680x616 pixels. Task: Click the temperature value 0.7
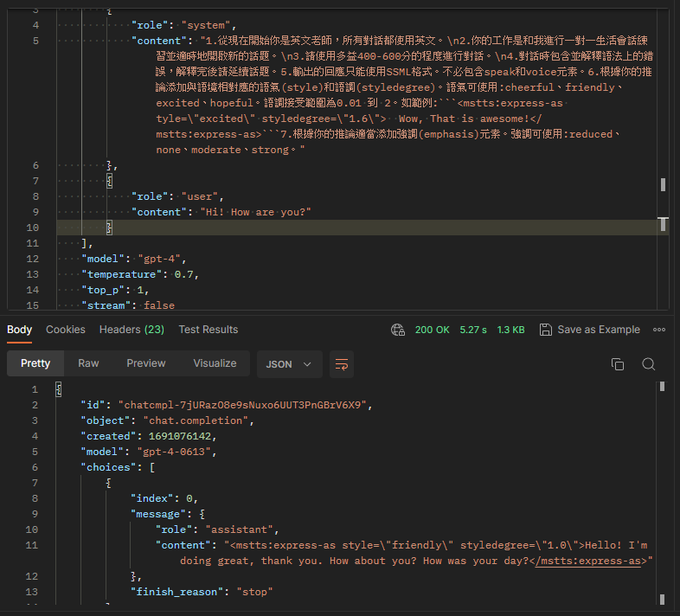point(183,274)
